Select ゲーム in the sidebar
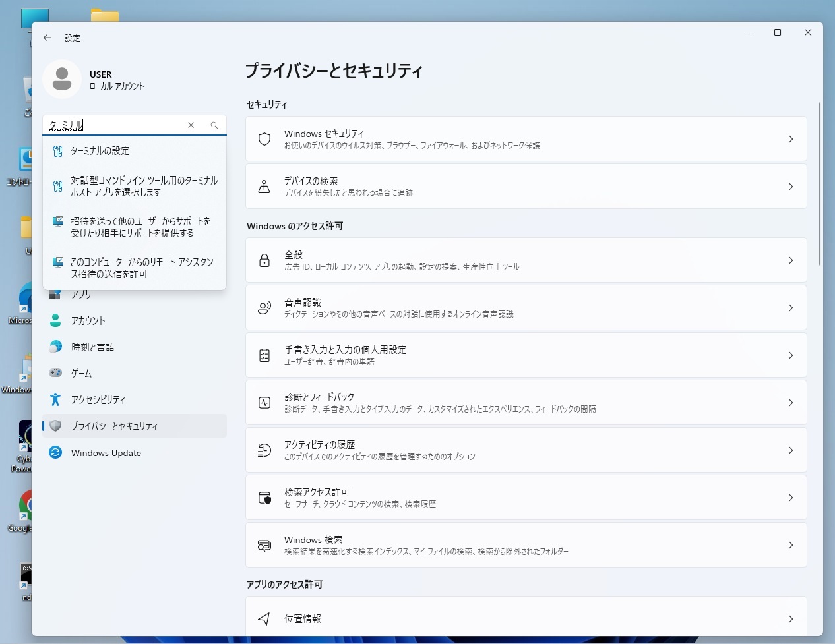835x644 pixels. click(x=135, y=373)
